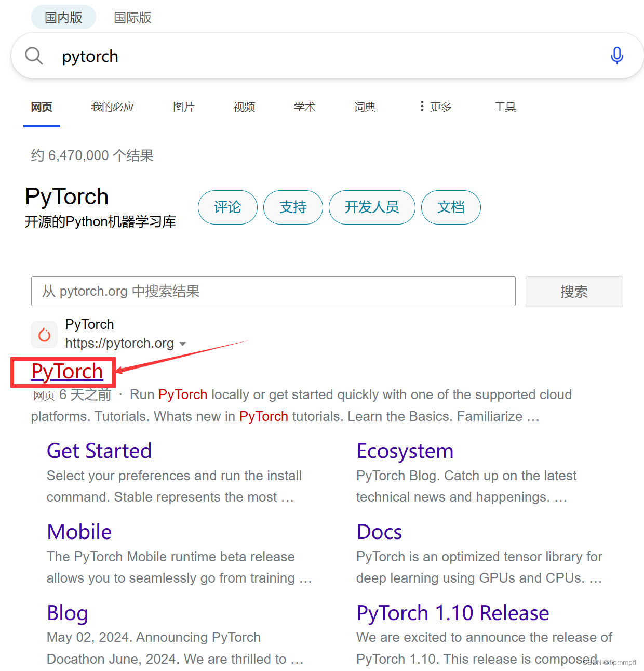Open the 学术 results tab

[x=304, y=107]
